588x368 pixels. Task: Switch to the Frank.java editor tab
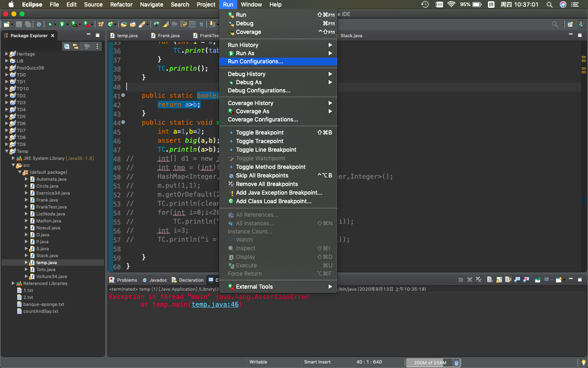(x=168, y=36)
